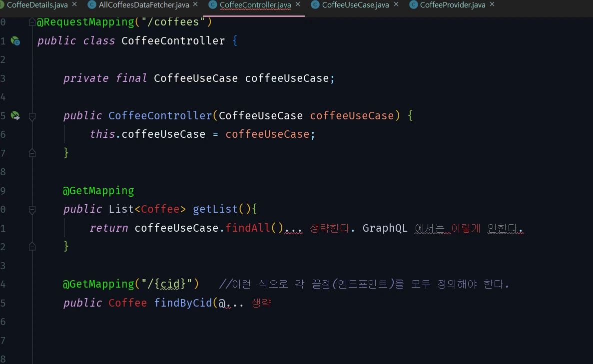Screen dimensions: 593x364
Task: Click the getList closing-brace fold marker
Action: 32,247
